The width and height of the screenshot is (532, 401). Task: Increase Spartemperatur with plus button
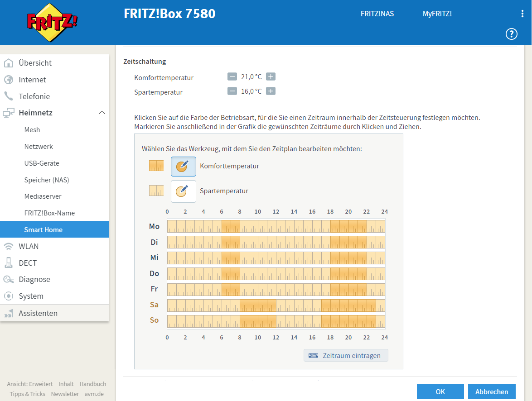point(271,91)
